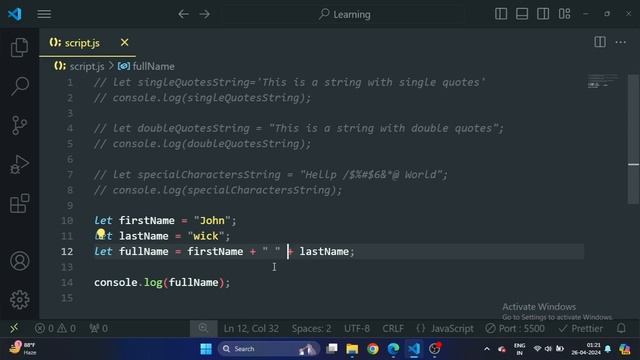Show errors and warnings in status bar
Image resolution: width=640 pixels, height=360 pixels.
[55, 328]
